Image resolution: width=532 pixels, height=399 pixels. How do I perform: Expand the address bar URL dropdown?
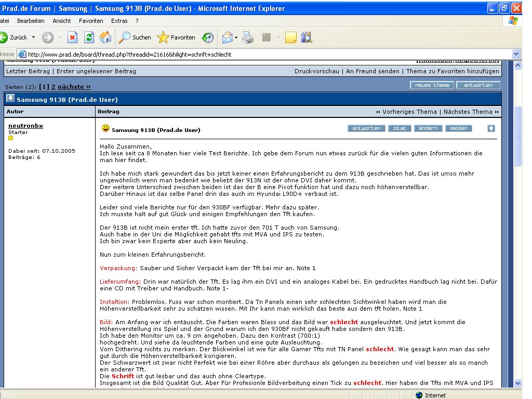point(516,54)
